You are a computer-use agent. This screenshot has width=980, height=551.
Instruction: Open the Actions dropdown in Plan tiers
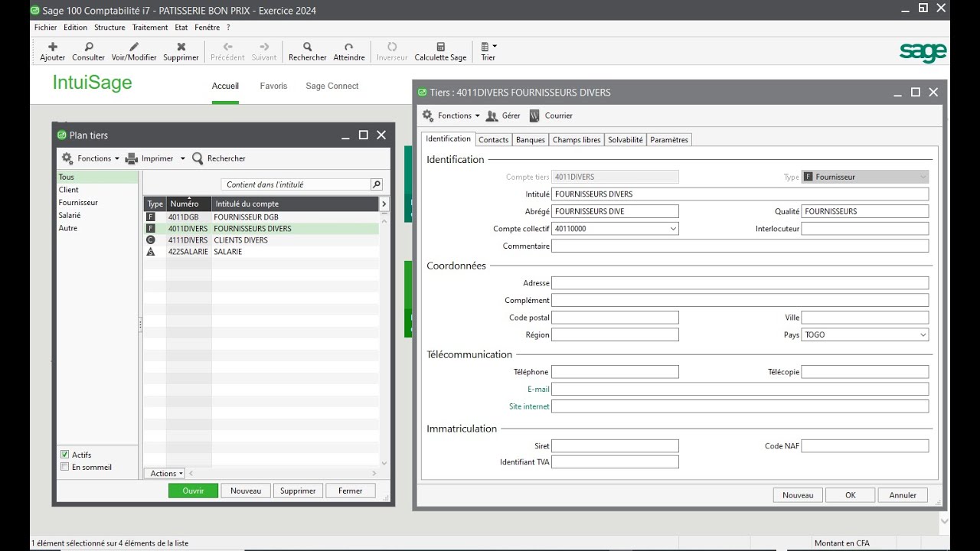coord(165,474)
